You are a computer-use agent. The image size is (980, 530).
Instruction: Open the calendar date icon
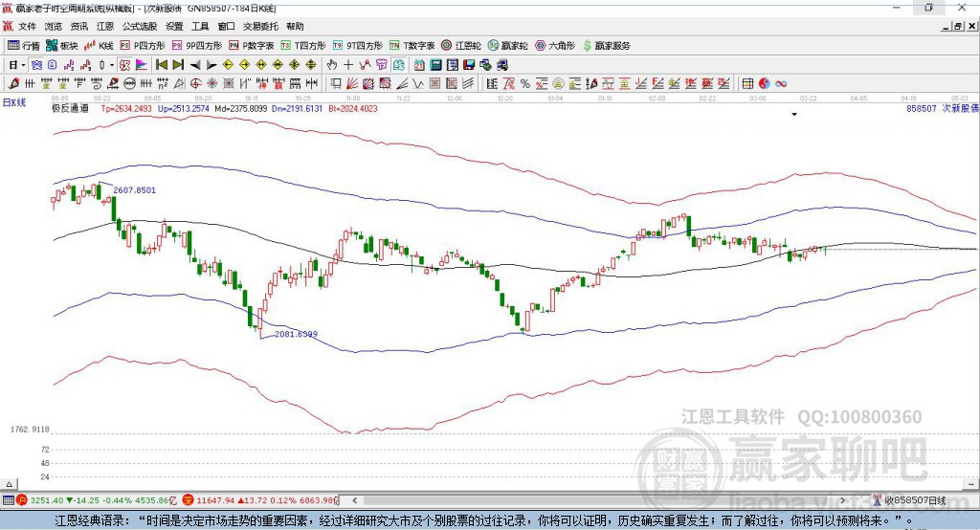click(x=419, y=65)
